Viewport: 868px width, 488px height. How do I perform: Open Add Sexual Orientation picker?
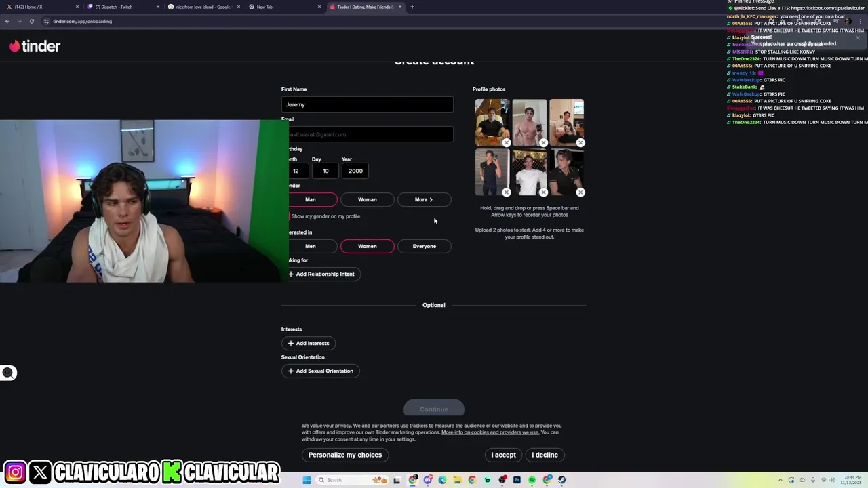click(320, 371)
